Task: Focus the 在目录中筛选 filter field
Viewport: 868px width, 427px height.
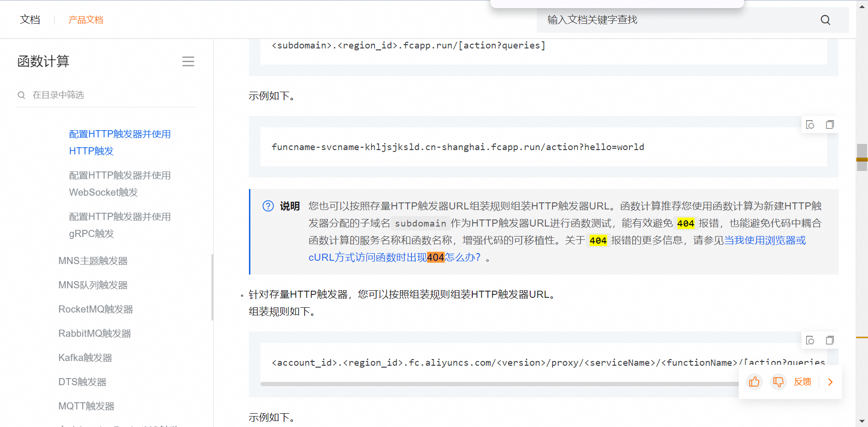Action: (x=106, y=95)
